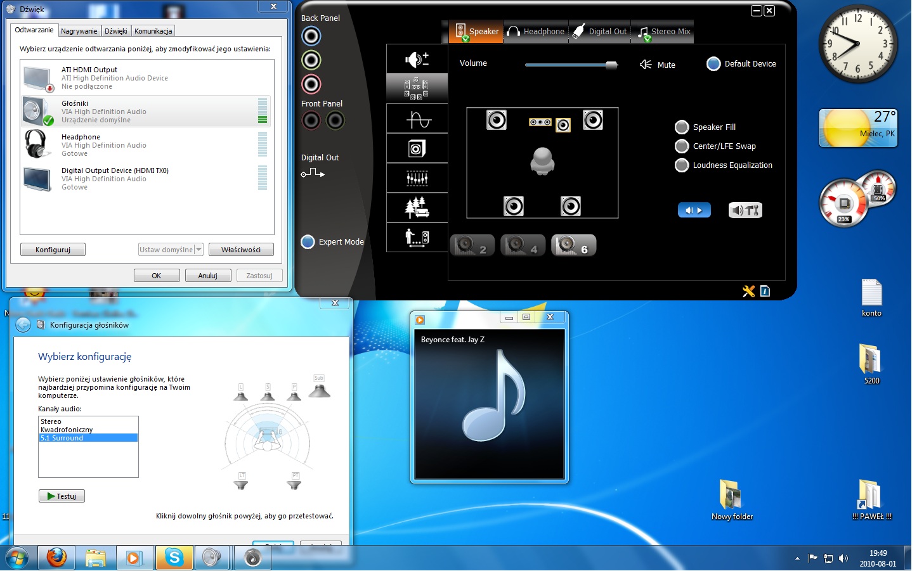Go back in Konfiguracja głośników wizard
The height and width of the screenshot is (571, 924).
coord(23,325)
